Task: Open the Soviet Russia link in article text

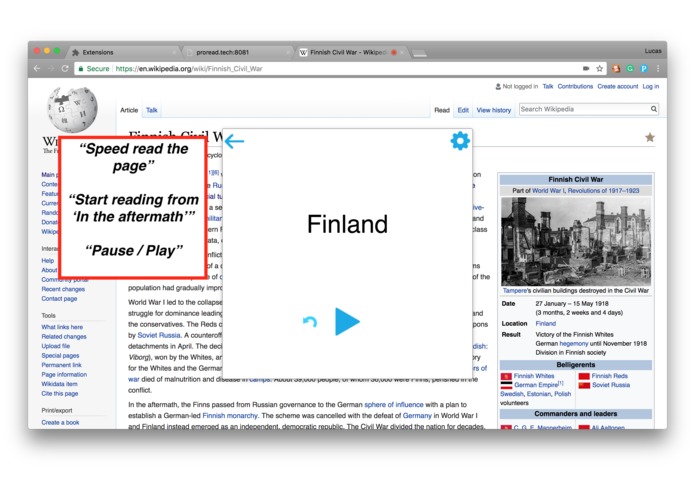Action: pos(159,335)
